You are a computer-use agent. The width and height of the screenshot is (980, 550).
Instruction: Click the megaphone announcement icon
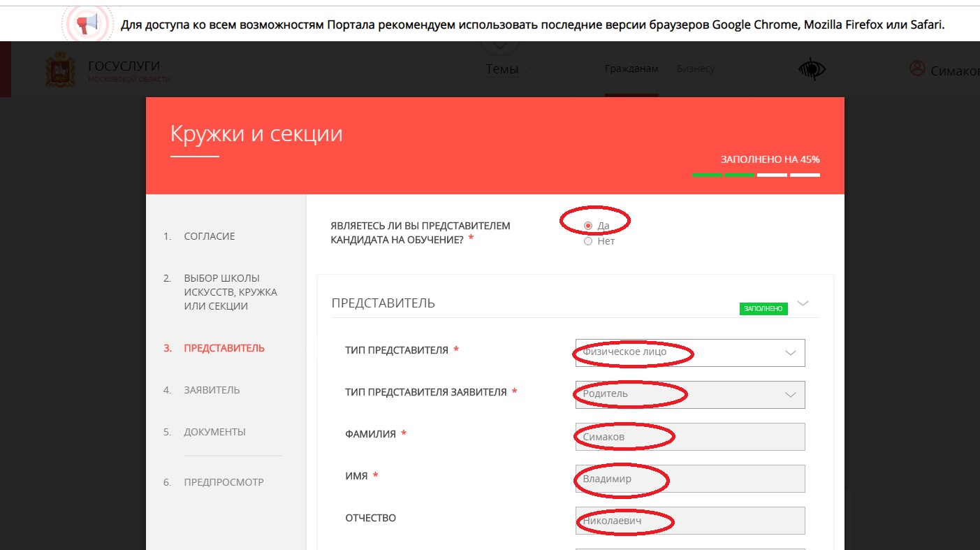pyautogui.click(x=87, y=25)
